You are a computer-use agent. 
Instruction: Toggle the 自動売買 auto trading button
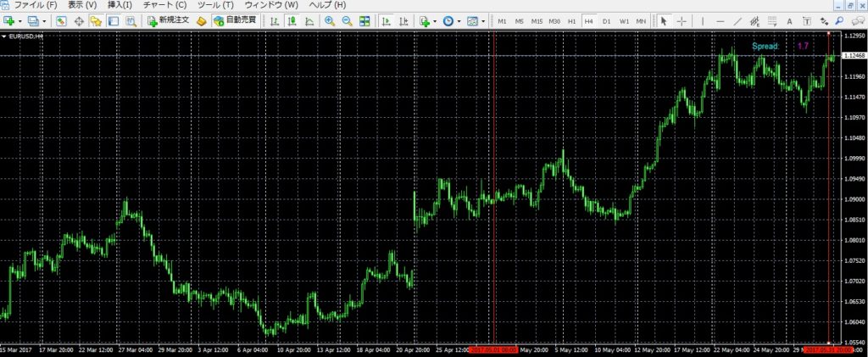point(235,20)
